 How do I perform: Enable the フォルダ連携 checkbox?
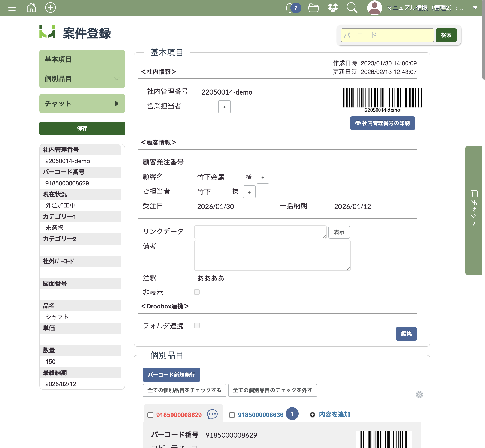[197, 325]
